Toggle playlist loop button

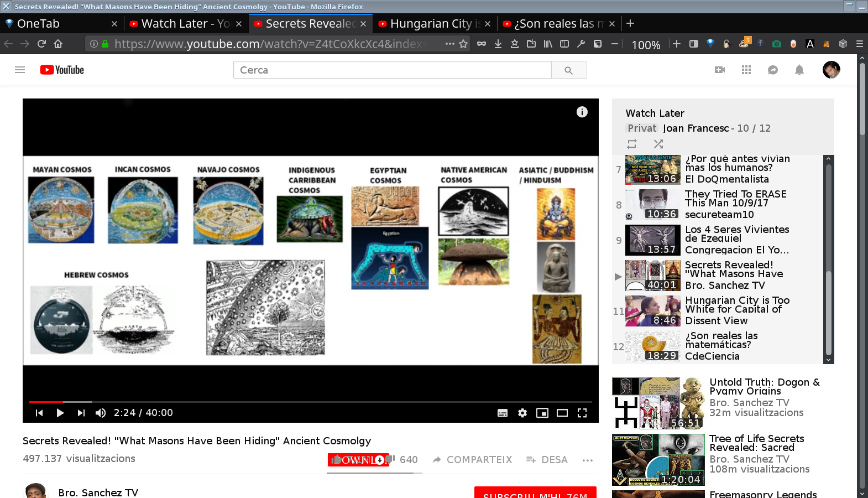(632, 144)
